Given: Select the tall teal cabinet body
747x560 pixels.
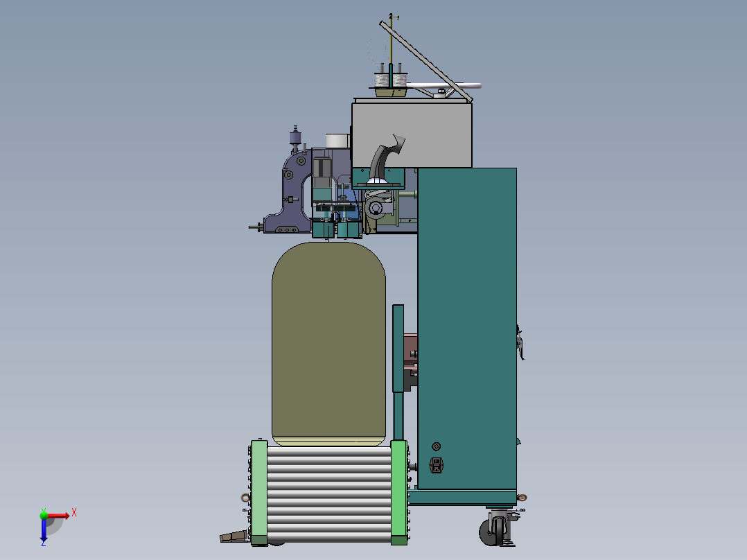Looking at the screenshot, I should pos(467,329).
